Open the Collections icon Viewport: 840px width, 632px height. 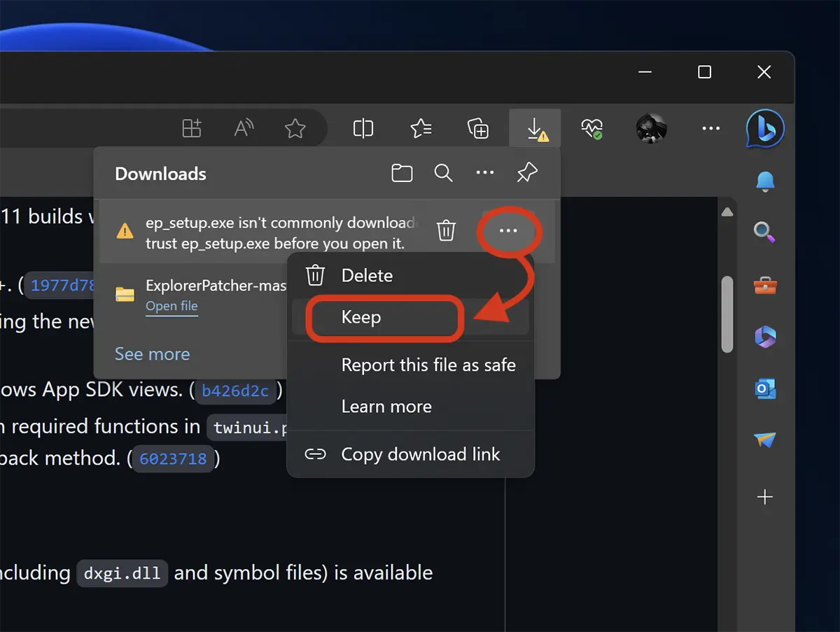[477, 128]
